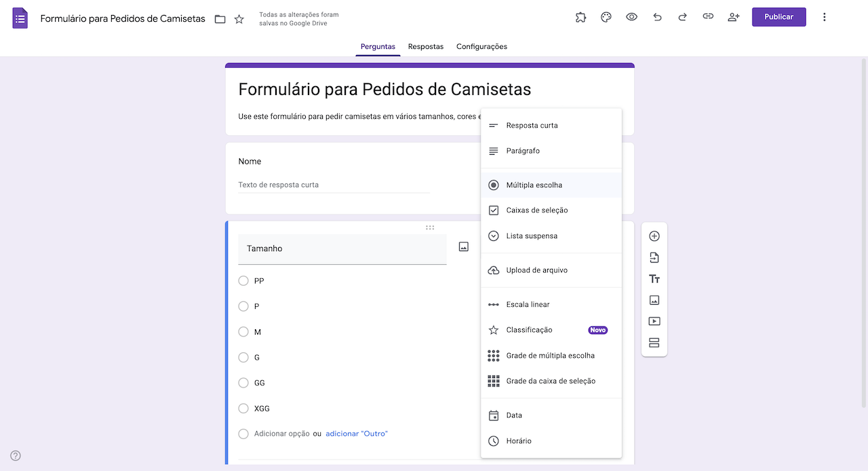868x471 pixels.
Task: Add an image to the Tamanho question
Action: [x=463, y=246]
